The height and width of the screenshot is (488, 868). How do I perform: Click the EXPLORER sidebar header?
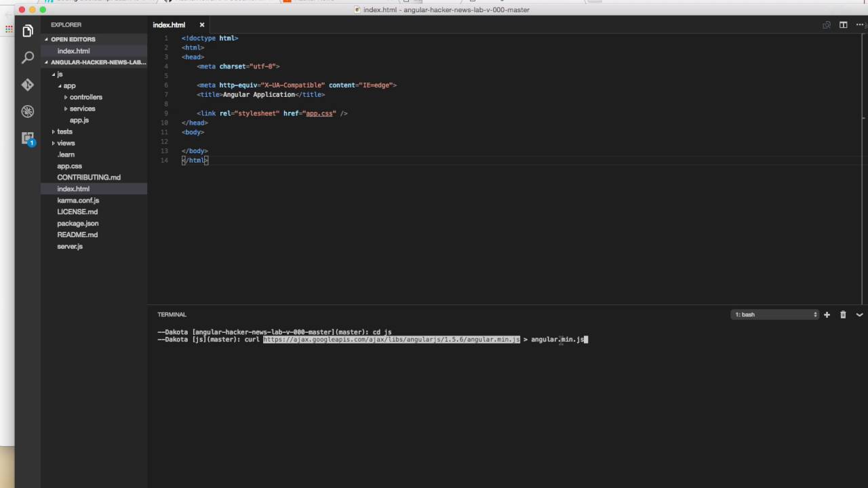[x=66, y=25]
